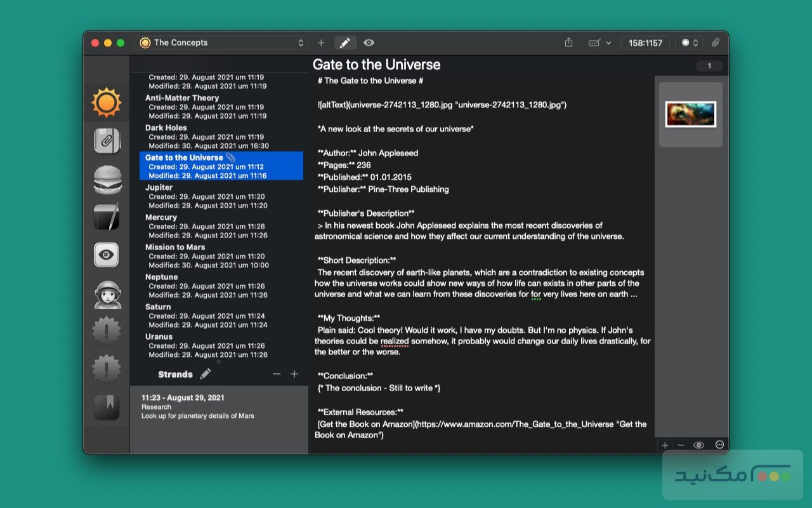Open the export options chevron in the toolbar

click(x=608, y=43)
